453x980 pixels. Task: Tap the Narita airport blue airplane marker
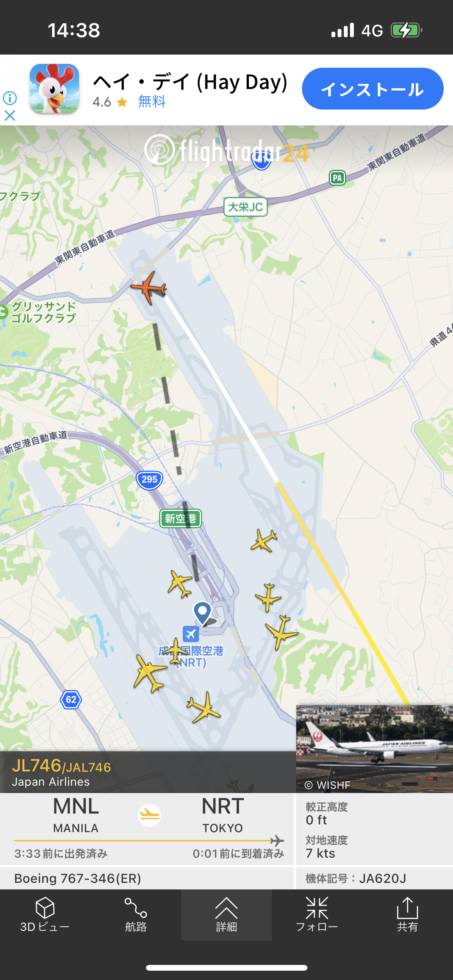190,634
